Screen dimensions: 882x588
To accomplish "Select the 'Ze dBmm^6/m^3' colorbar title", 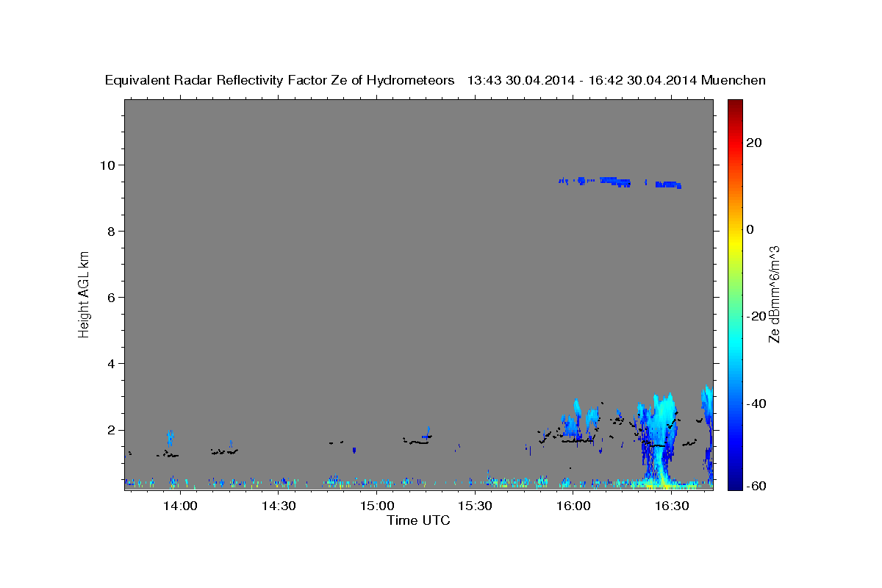I will click(x=775, y=293).
